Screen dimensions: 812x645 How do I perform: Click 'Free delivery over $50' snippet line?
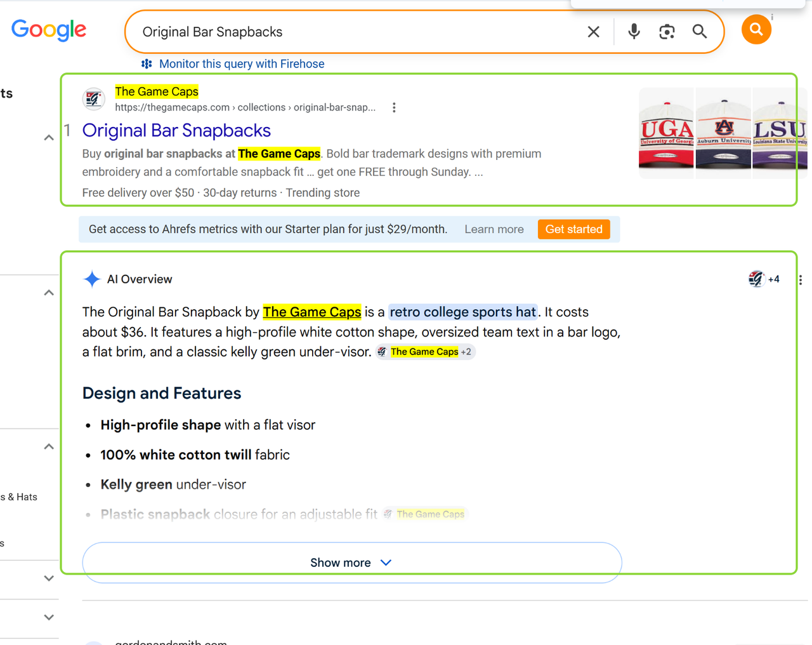(221, 192)
